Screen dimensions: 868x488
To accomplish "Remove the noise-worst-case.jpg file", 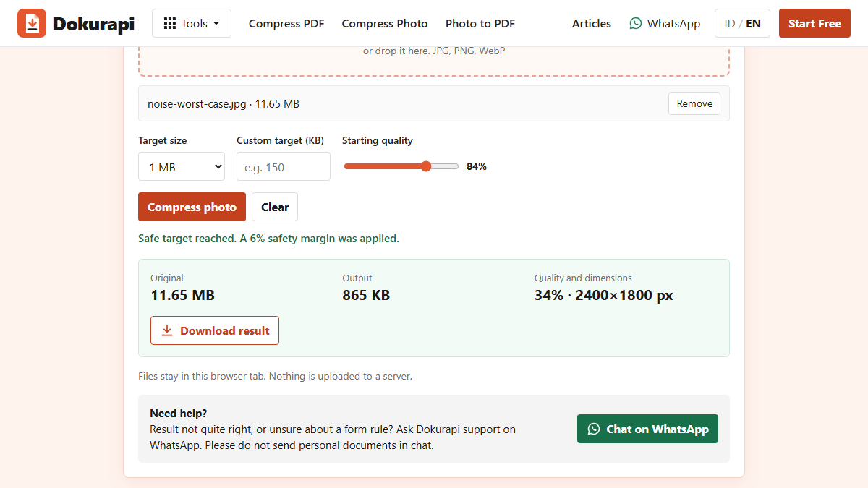I will pos(694,103).
